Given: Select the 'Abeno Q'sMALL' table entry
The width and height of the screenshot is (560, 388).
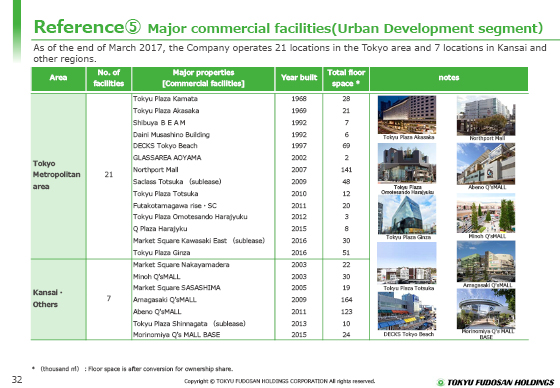Looking at the screenshot, I should point(157,312).
